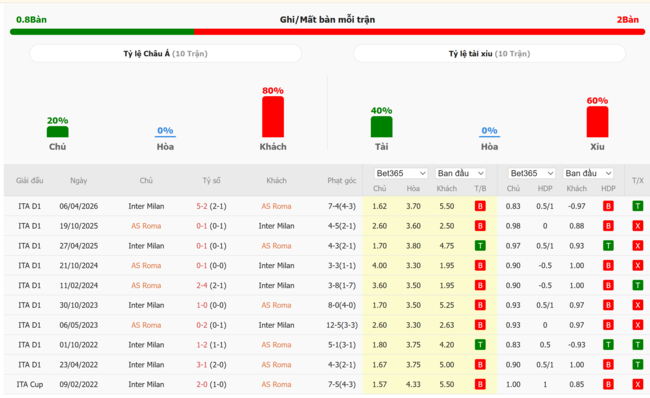Image resolution: width=650 pixels, height=398 pixels.
Task: Click the date 11/02/2024
Action: point(78,285)
